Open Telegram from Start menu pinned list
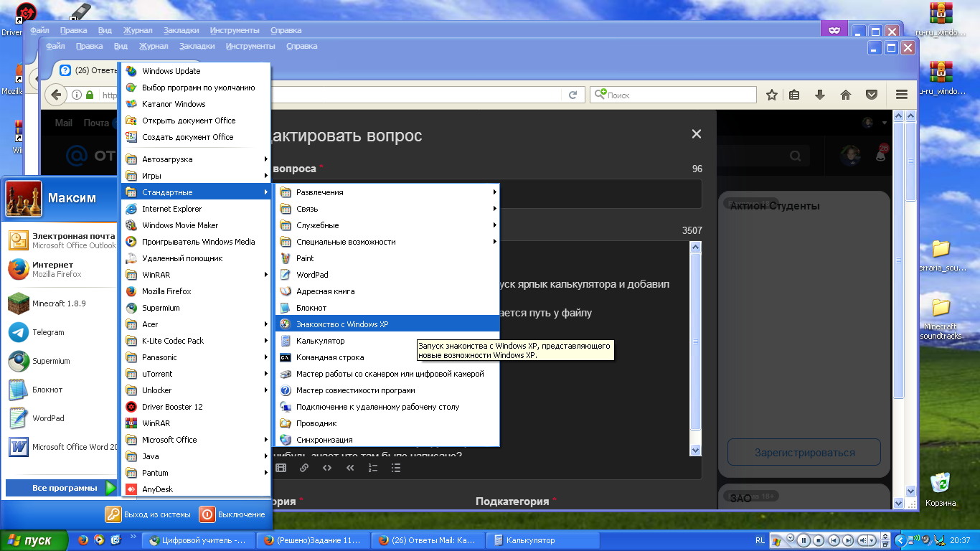The image size is (980, 551). click(x=61, y=332)
